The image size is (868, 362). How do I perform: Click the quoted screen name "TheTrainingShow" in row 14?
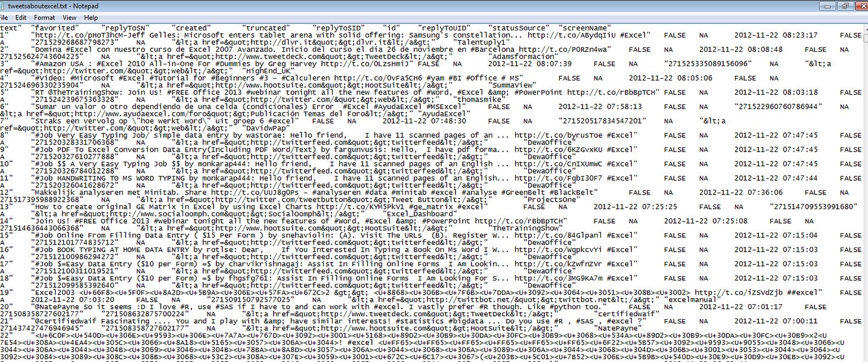(526, 230)
